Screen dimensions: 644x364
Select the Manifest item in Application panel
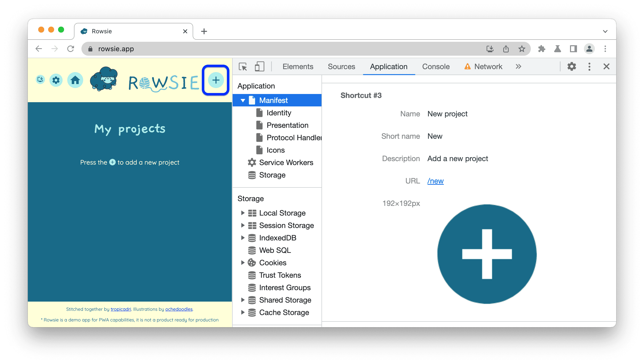[274, 100]
